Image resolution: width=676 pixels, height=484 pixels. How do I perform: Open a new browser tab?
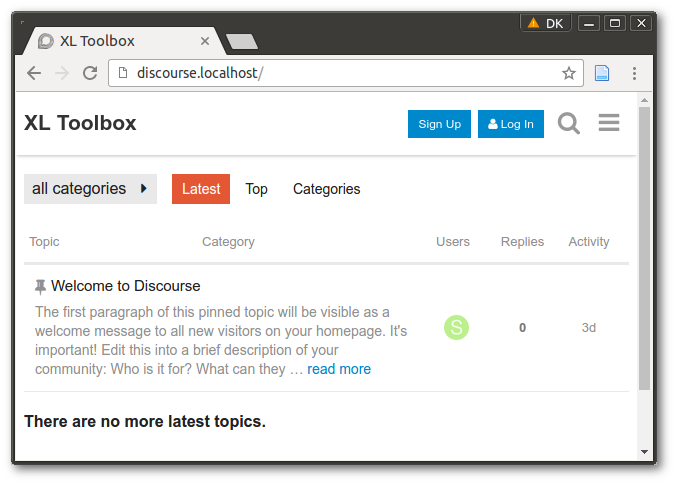point(242,42)
